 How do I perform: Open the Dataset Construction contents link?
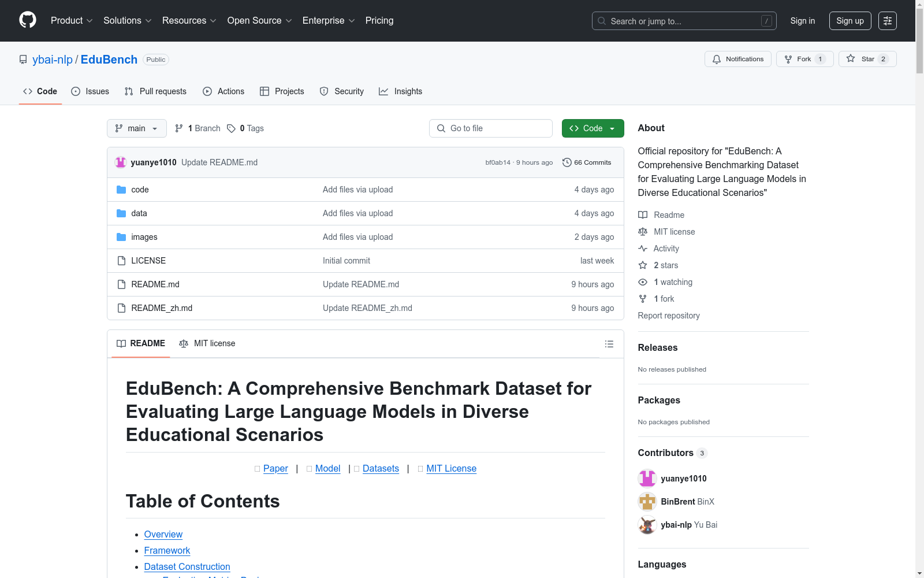click(x=187, y=567)
